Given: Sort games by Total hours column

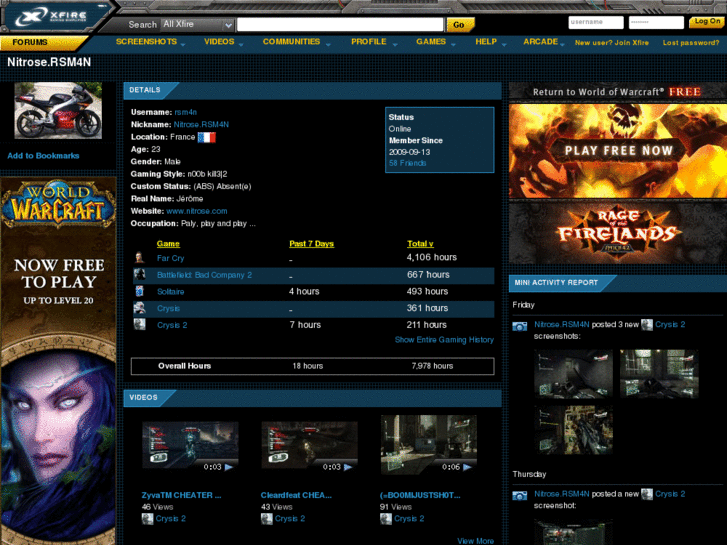Looking at the screenshot, I should pos(420,244).
